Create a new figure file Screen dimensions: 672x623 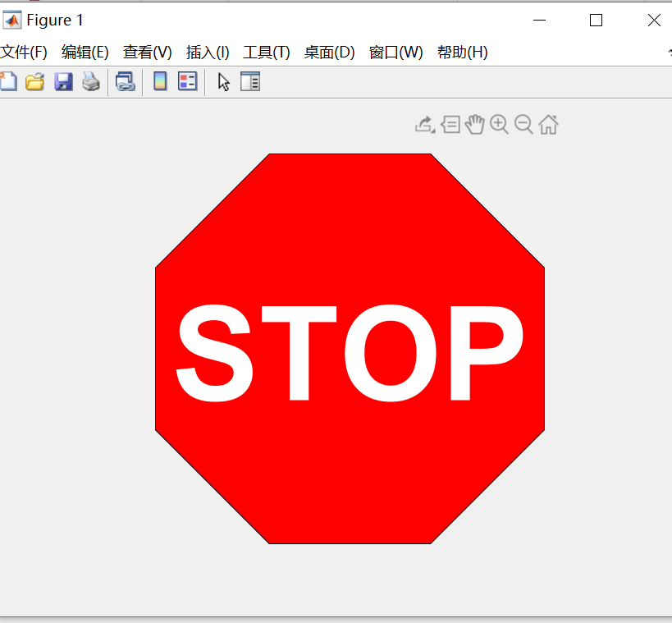[x=8, y=81]
